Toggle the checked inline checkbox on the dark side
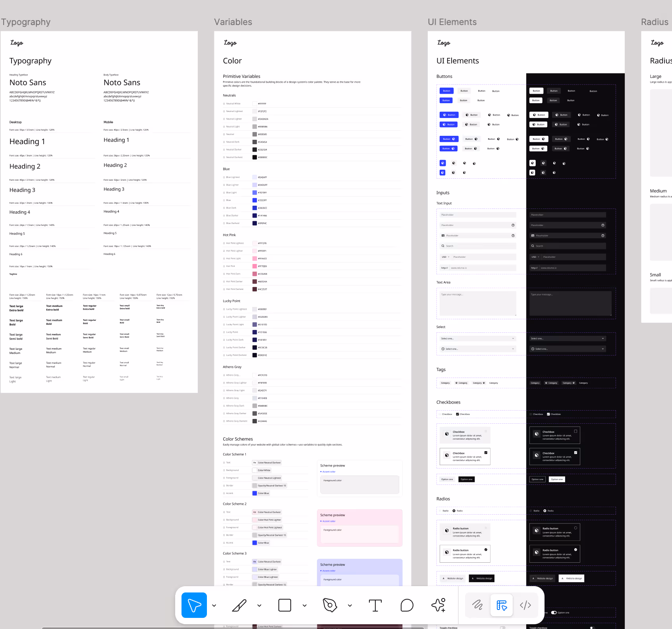 click(x=548, y=414)
